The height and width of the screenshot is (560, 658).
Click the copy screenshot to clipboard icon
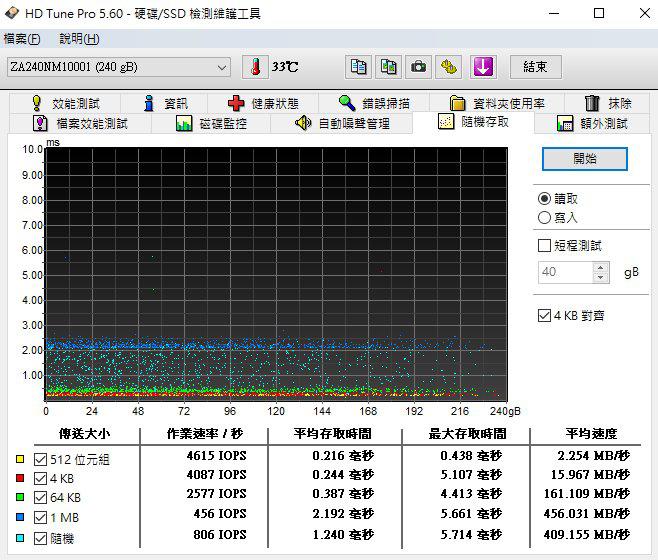[x=388, y=67]
